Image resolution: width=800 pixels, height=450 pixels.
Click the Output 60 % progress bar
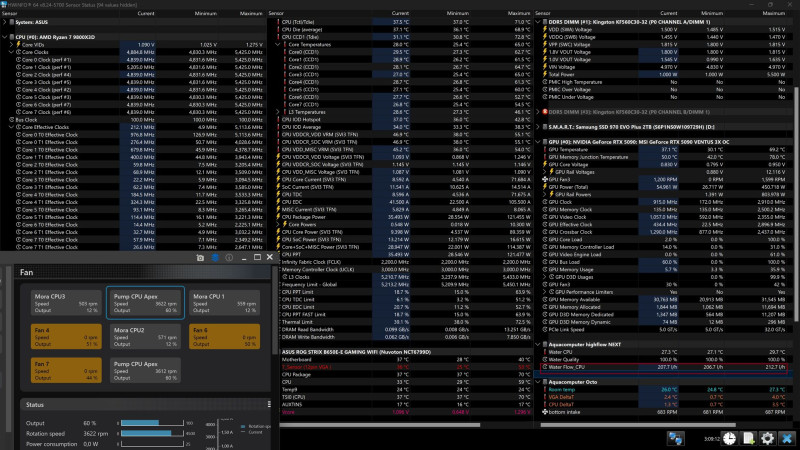[x=152, y=423]
